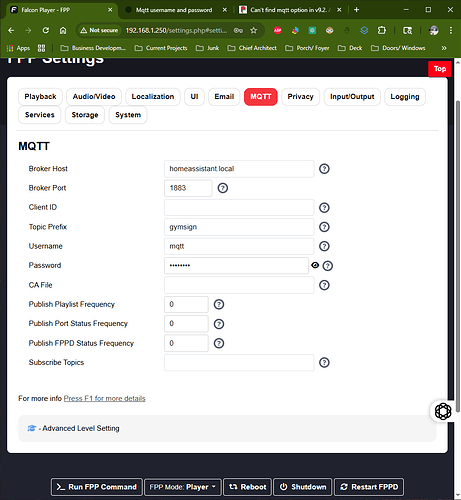Open help for Subscribe Topics field
The height and width of the screenshot is (500, 461).
click(x=324, y=362)
